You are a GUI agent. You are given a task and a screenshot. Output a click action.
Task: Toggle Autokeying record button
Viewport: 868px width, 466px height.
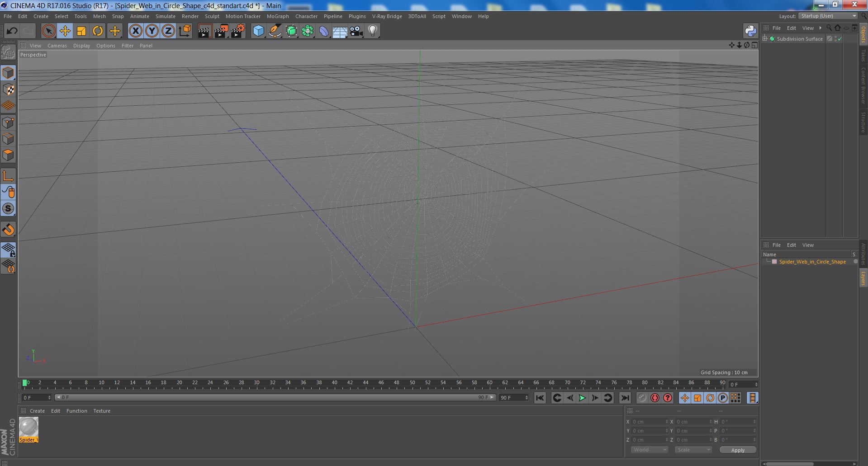click(655, 398)
